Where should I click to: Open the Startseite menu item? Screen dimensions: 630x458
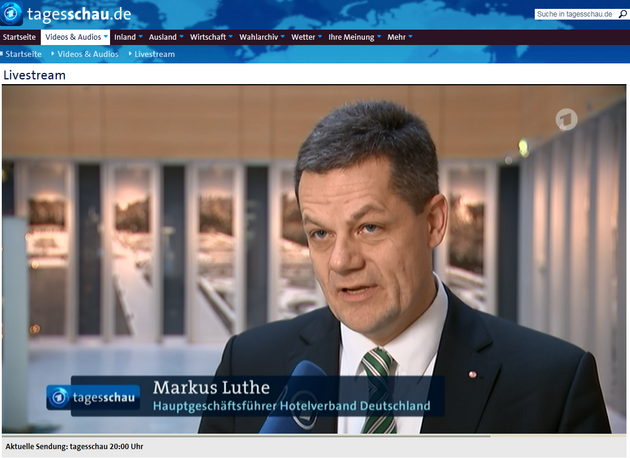[x=19, y=37]
